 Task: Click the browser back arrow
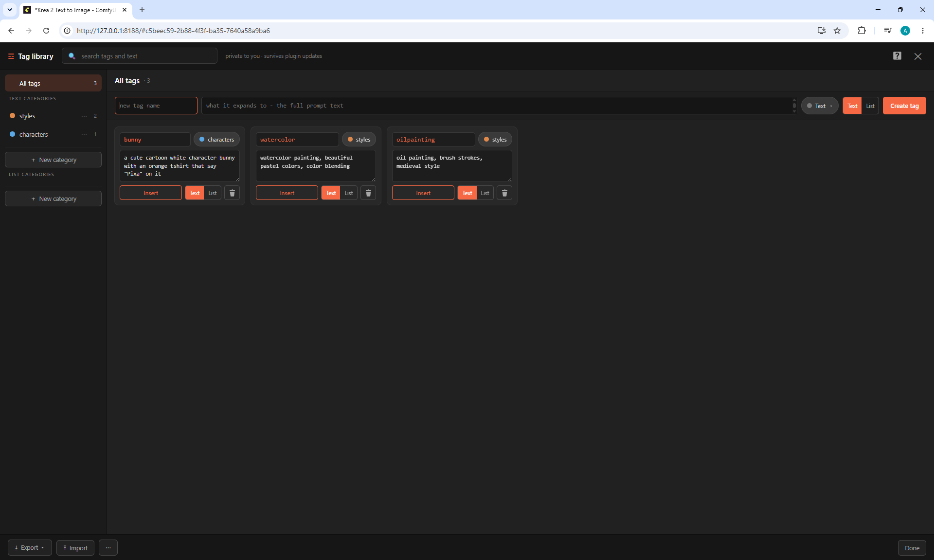pyautogui.click(x=11, y=31)
